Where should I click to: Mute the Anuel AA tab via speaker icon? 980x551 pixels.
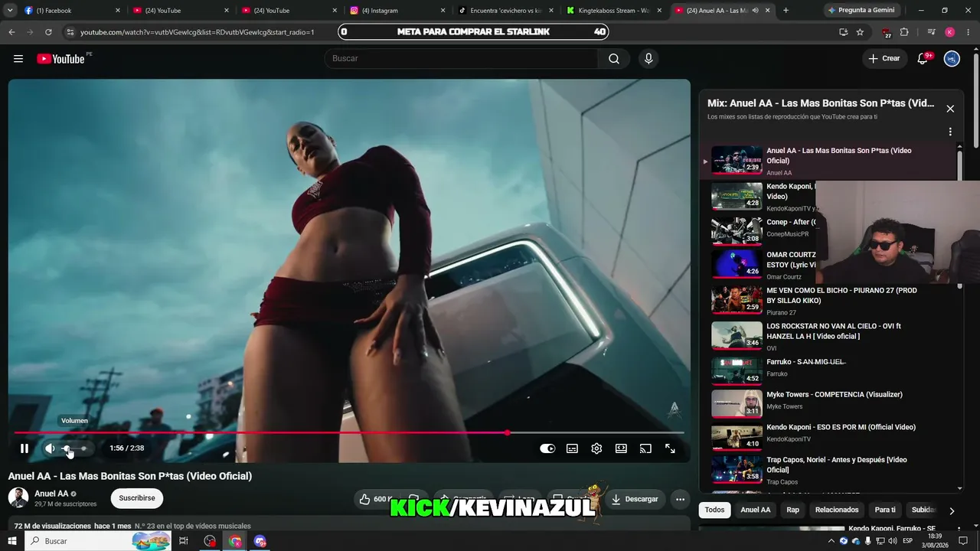[x=756, y=11]
